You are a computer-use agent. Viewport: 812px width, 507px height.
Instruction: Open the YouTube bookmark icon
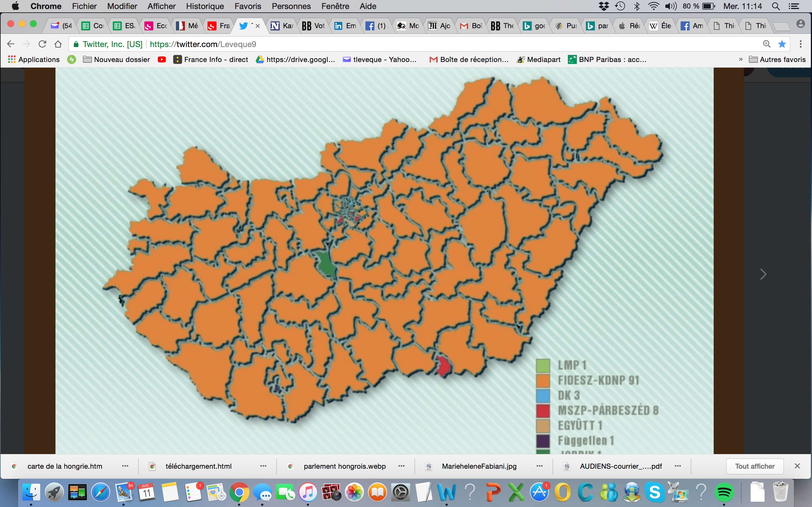(x=162, y=59)
